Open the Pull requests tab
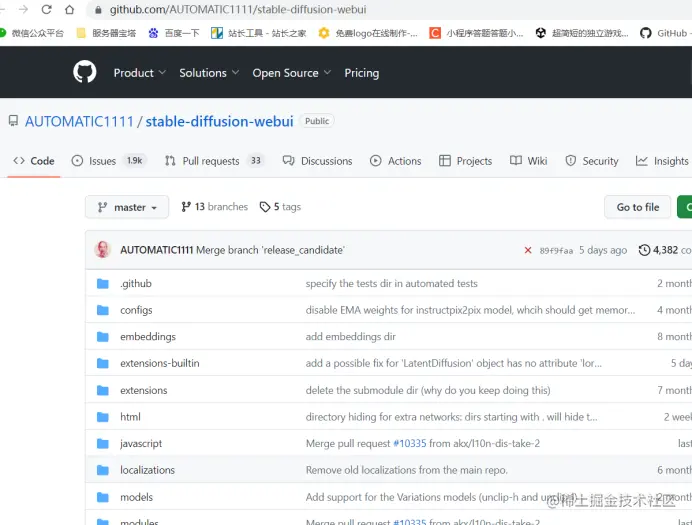Screen dimensions: 692x525 (214, 161)
